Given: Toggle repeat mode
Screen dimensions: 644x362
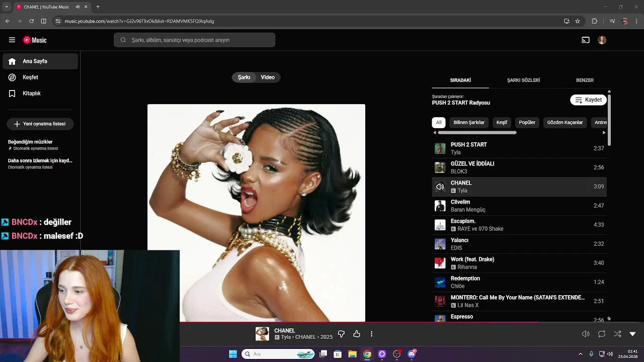Looking at the screenshot, I should coord(602,334).
